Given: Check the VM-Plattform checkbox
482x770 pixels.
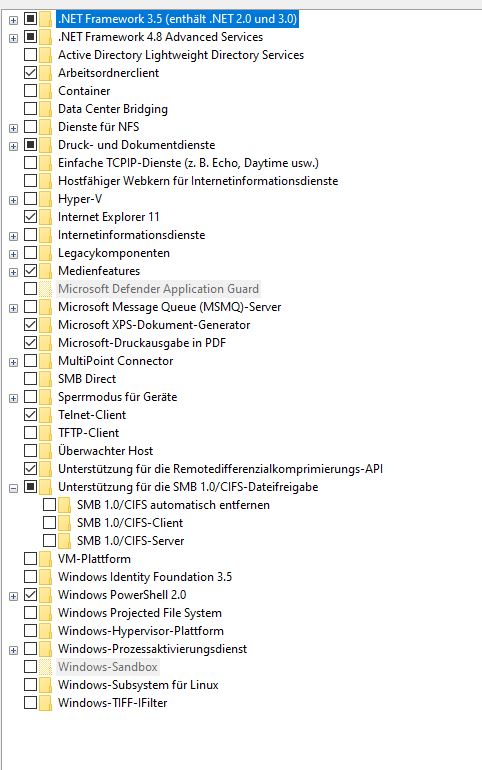Looking at the screenshot, I should (30, 559).
